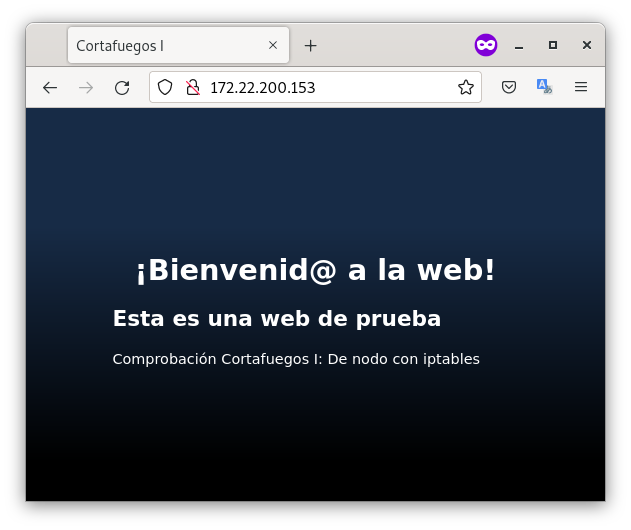Click the Esta es una web de prueba subheading
Screen dimensions: 631x530
pos(277,319)
